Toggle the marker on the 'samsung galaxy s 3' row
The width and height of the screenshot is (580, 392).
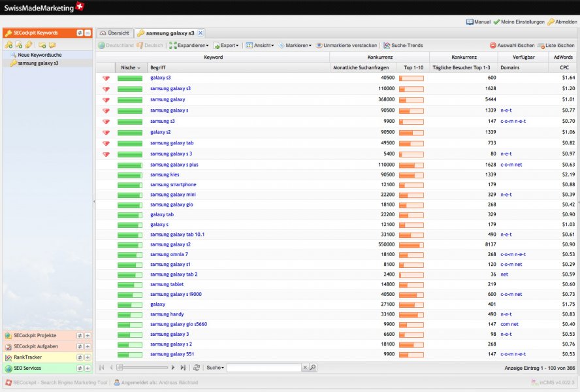click(x=106, y=154)
